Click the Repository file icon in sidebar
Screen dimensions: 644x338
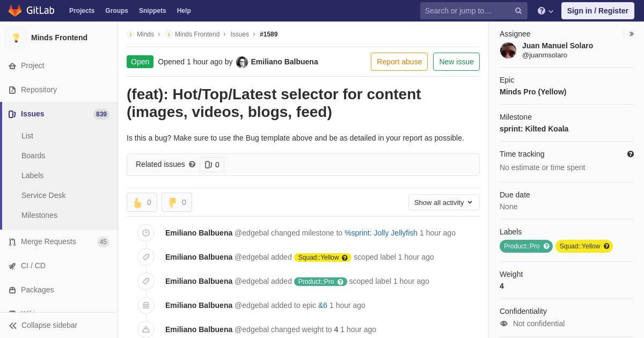point(12,90)
